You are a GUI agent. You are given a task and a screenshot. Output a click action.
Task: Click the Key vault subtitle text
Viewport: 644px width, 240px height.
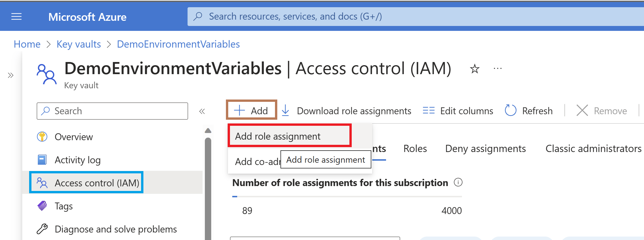[81, 85]
